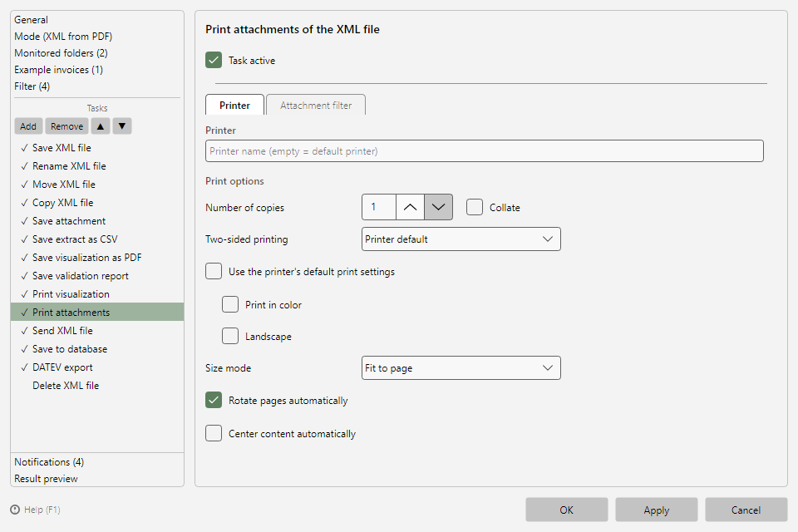Select the Save to database task
Image resolution: width=798 pixels, height=532 pixels.
pyautogui.click(x=97, y=349)
